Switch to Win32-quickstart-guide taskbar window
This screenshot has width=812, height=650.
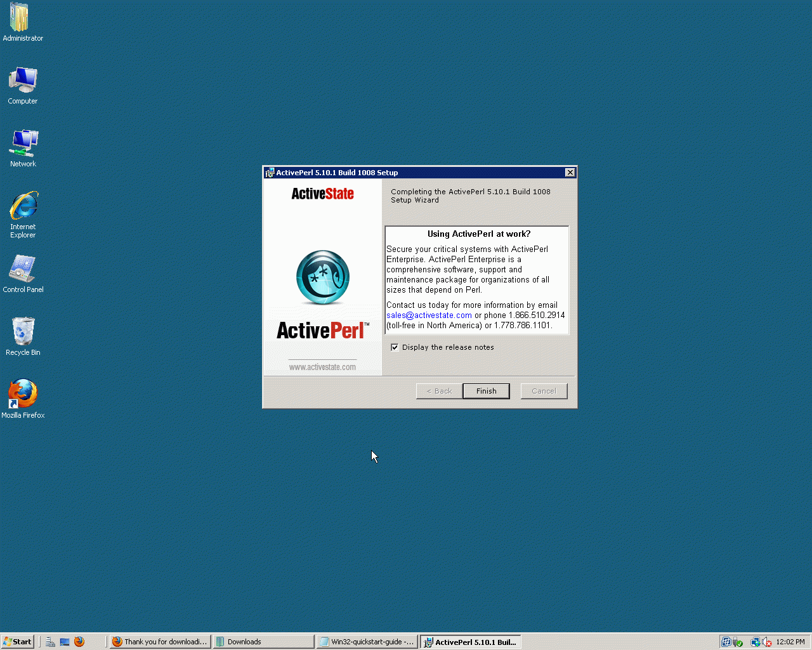pyautogui.click(x=367, y=642)
